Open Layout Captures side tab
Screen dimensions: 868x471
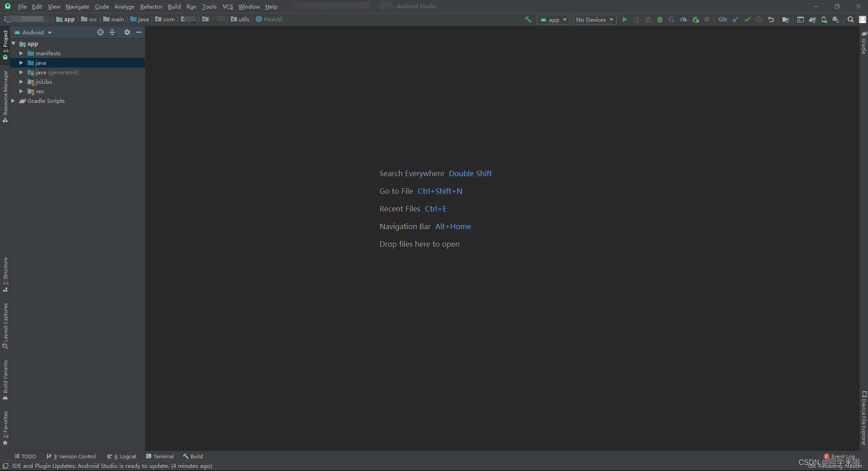pyautogui.click(x=5, y=326)
